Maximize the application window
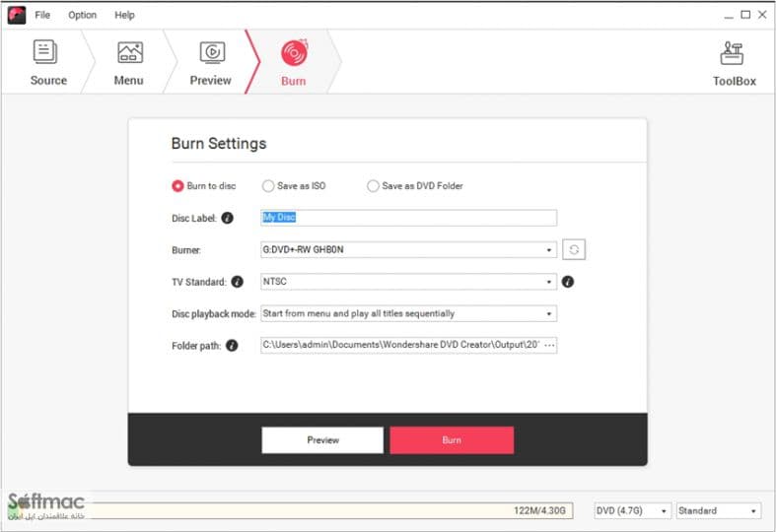This screenshot has width=776, height=532. coord(745,15)
